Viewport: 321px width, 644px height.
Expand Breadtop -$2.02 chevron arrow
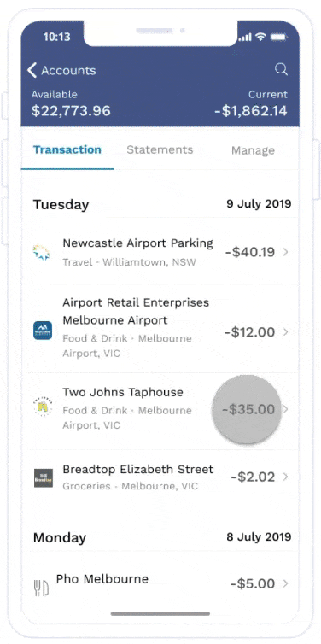[286, 477]
